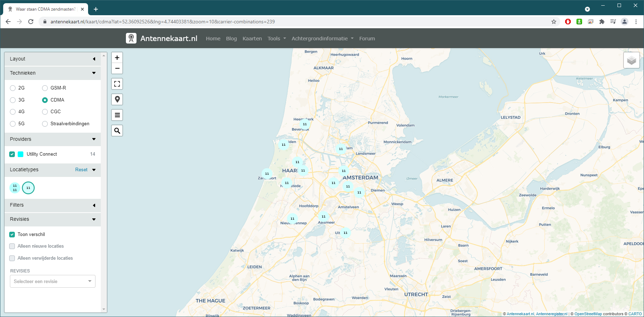644x317 pixels.
Task: Click the antenna marker near Nieuw-Vennep
Action: pos(292,219)
